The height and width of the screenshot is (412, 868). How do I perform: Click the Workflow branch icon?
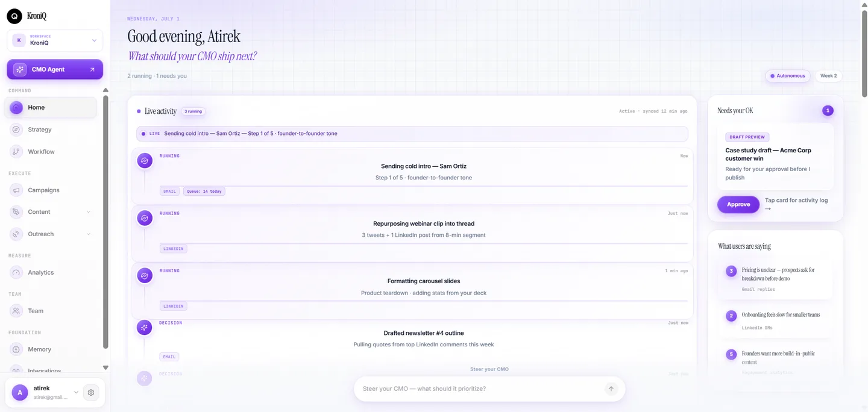(x=16, y=152)
